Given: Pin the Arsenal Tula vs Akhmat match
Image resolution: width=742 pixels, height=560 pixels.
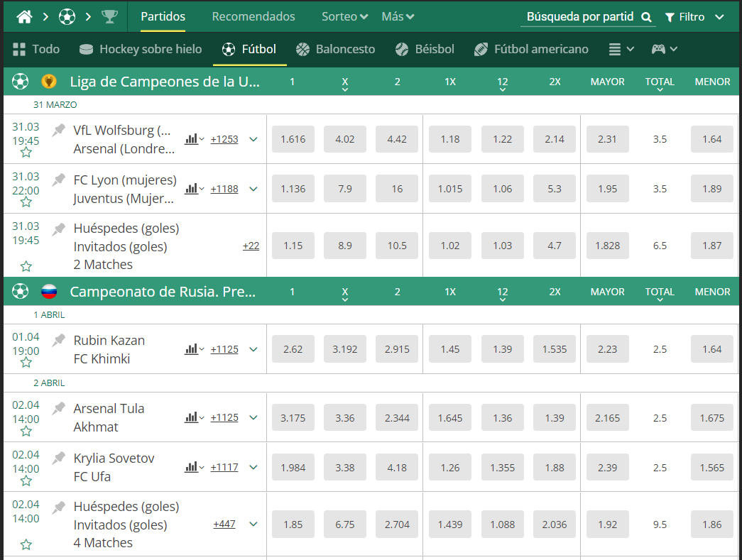Looking at the screenshot, I should [x=59, y=407].
